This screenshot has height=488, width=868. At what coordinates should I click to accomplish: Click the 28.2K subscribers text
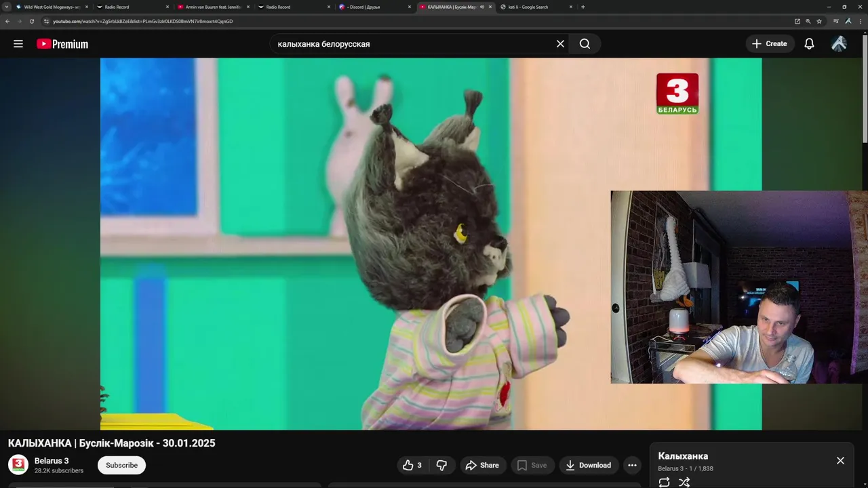pos(59,470)
